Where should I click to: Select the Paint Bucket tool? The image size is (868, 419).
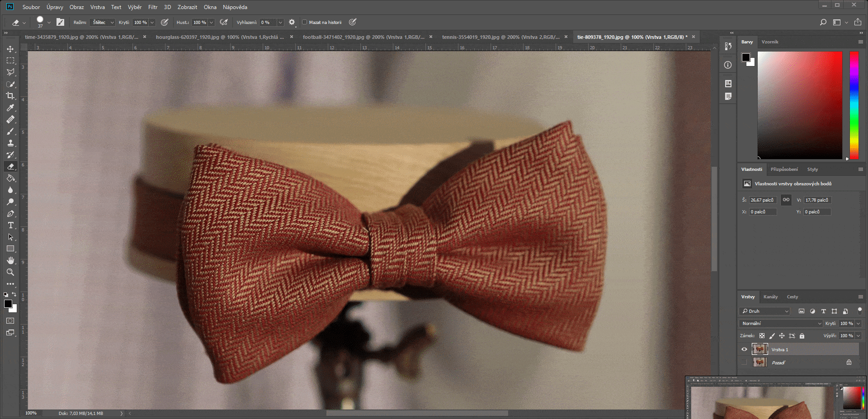point(10,178)
